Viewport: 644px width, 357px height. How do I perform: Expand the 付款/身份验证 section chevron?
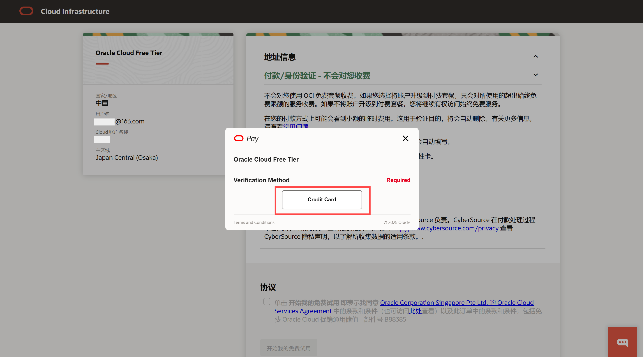pos(535,75)
